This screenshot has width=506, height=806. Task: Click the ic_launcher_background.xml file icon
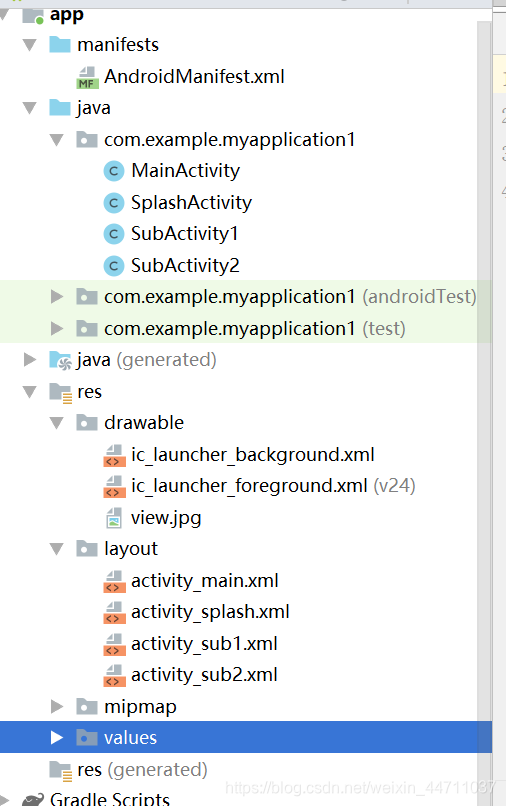pos(114,455)
